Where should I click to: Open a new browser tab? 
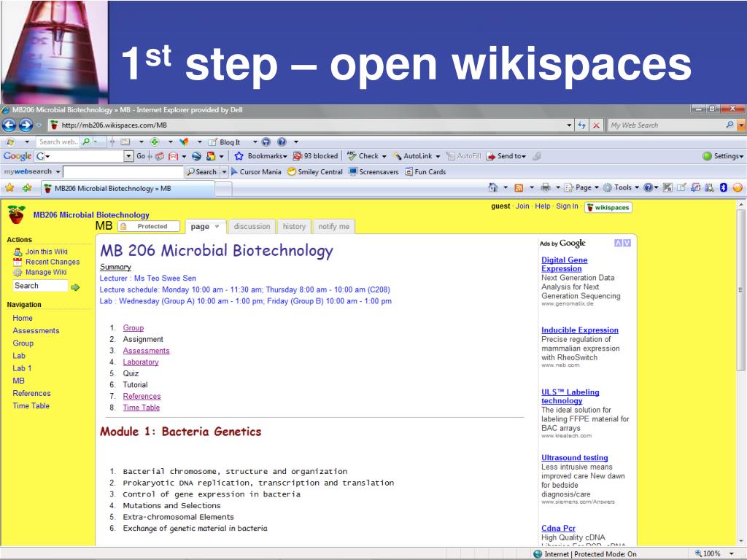point(223,189)
